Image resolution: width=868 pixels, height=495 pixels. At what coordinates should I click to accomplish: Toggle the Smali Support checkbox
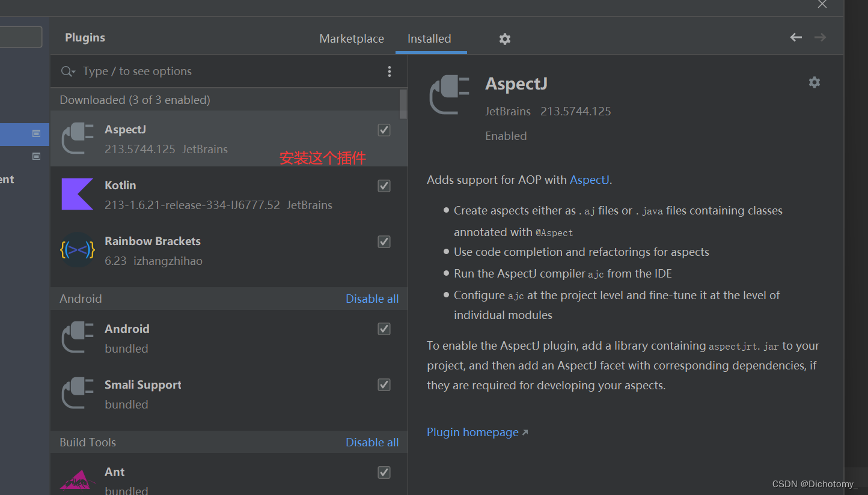pos(384,384)
